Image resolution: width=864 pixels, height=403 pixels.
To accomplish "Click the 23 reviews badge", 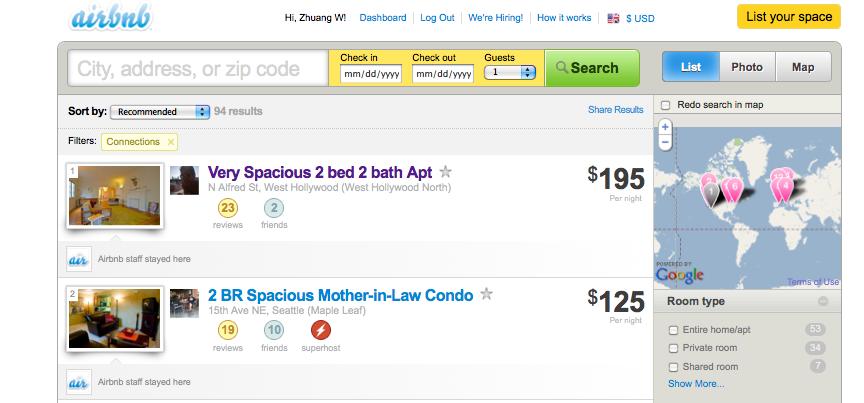I will [228, 208].
